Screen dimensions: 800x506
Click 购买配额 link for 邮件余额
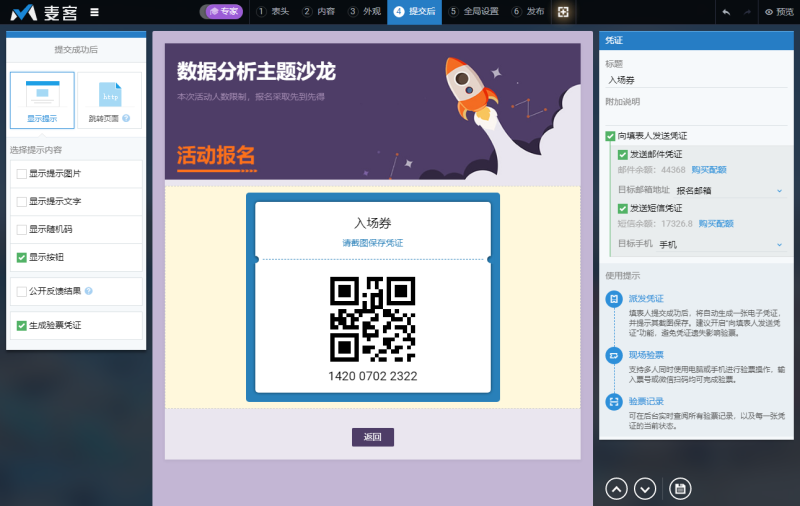click(x=709, y=170)
